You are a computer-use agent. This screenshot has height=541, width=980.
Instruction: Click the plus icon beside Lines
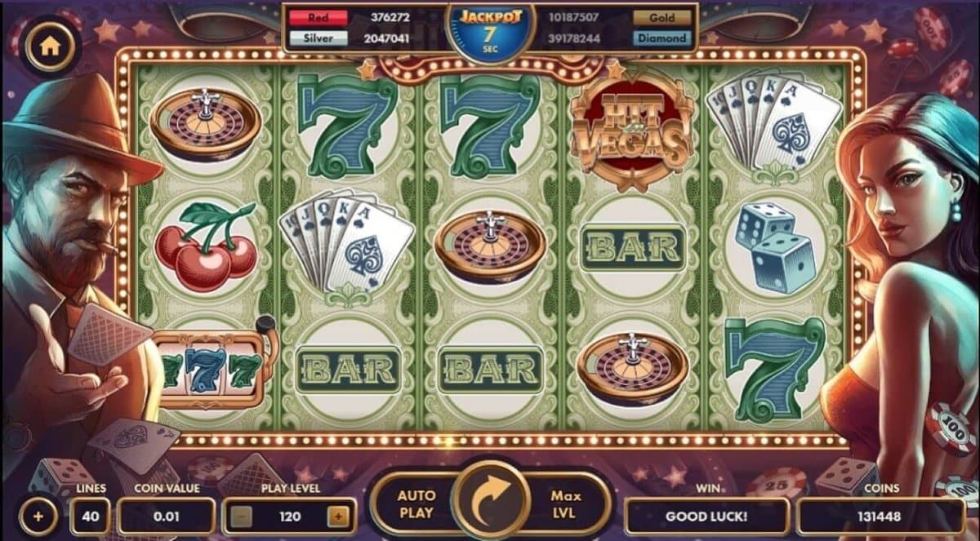point(38,517)
